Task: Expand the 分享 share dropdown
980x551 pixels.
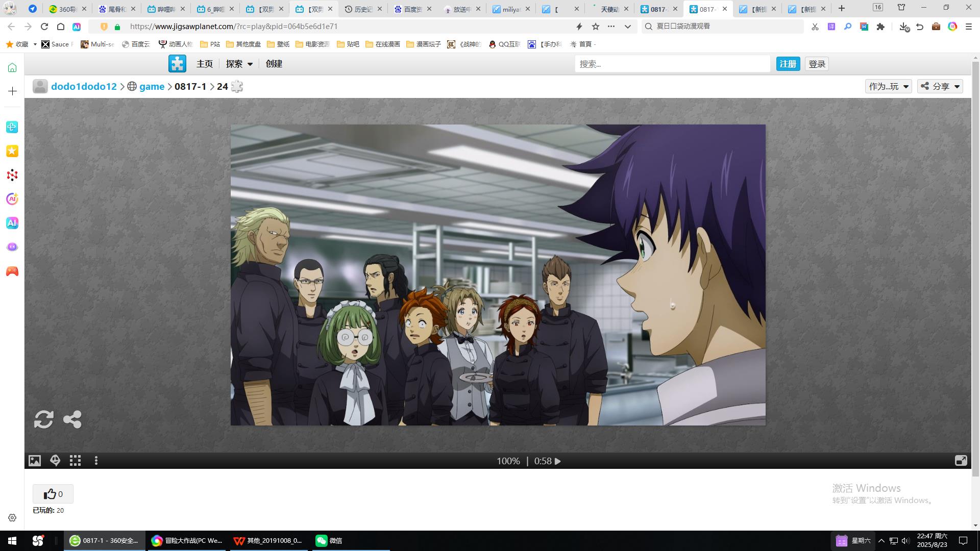Action: (x=940, y=86)
